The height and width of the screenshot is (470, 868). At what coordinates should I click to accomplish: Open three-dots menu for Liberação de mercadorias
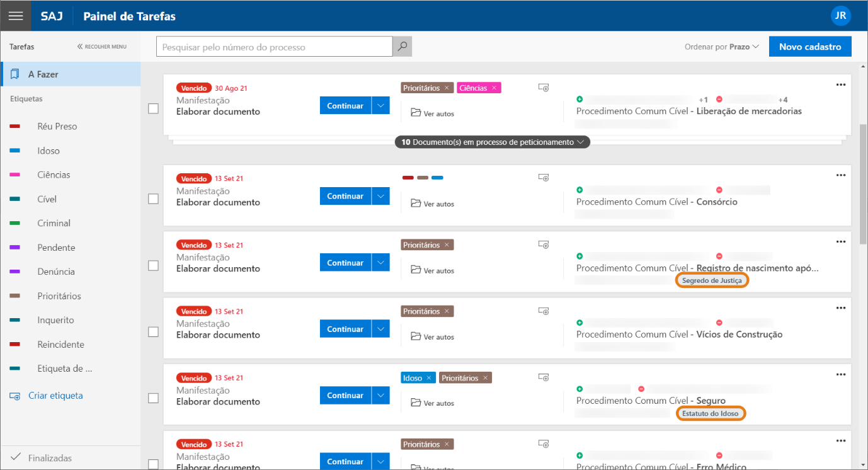pyautogui.click(x=840, y=85)
